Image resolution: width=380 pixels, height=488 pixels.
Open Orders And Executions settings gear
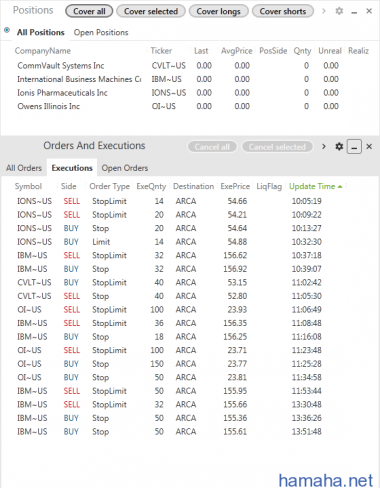click(x=339, y=146)
